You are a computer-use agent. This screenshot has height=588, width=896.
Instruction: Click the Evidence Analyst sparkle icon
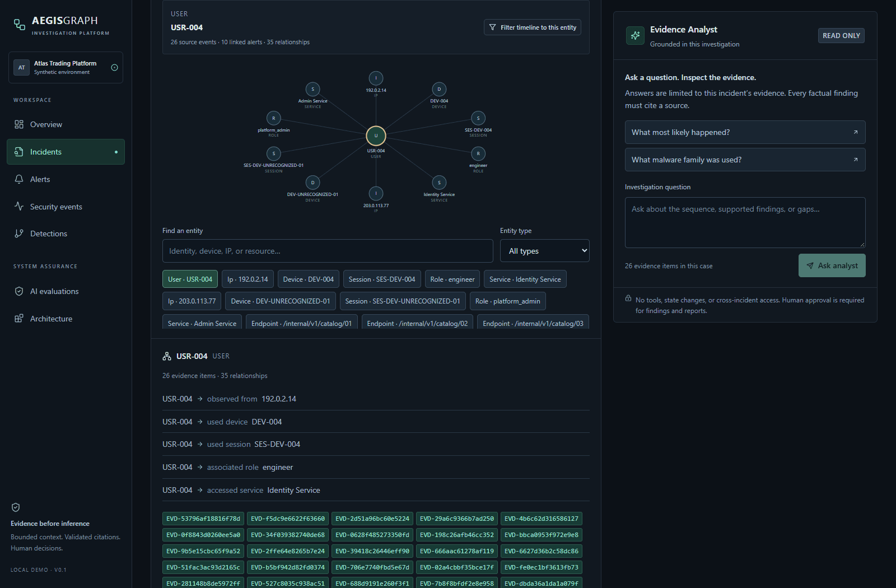[635, 35]
